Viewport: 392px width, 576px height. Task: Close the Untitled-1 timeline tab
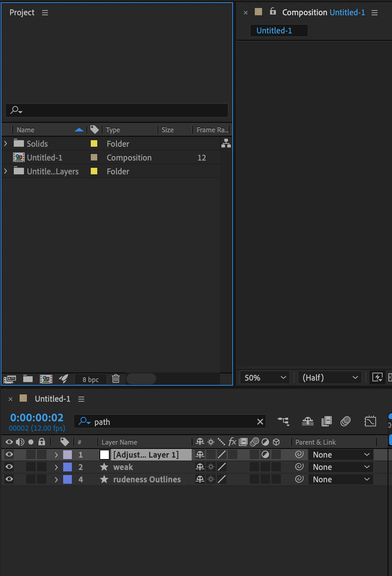coord(11,399)
